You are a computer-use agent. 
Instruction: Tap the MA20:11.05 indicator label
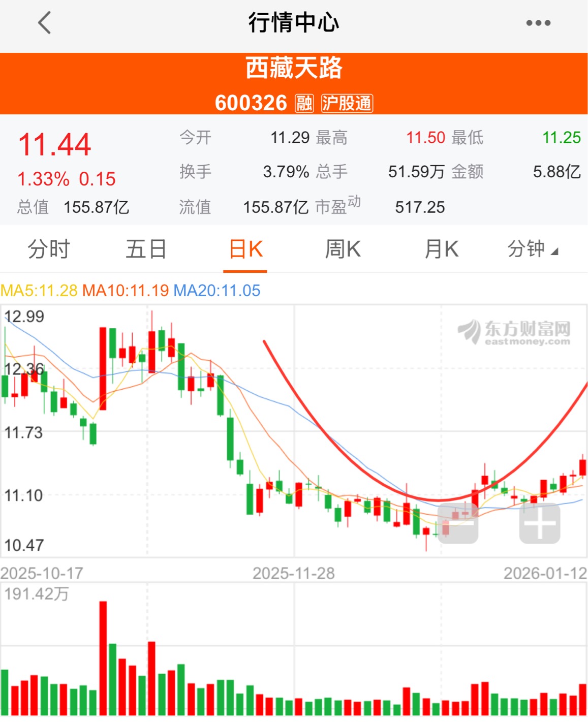click(217, 291)
